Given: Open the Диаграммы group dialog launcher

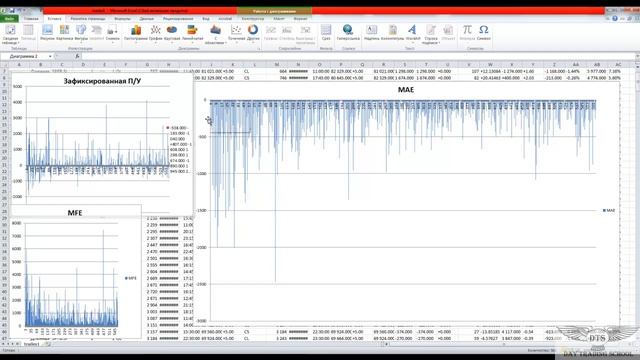Looking at the screenshot, I should click(x=258, y=49).
